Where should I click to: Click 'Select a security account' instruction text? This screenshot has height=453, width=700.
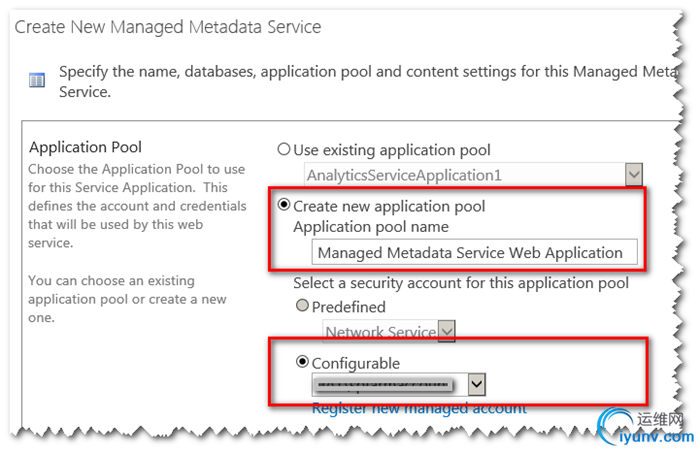coord(461,283)
